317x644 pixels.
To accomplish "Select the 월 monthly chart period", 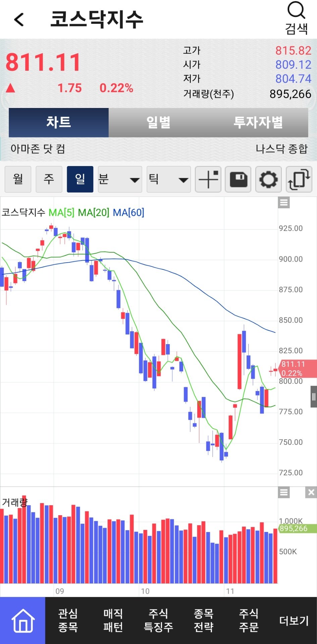I will [18, 179].
